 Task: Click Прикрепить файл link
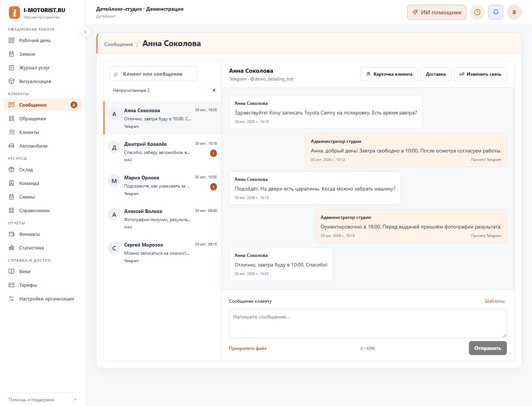point(248,348)
